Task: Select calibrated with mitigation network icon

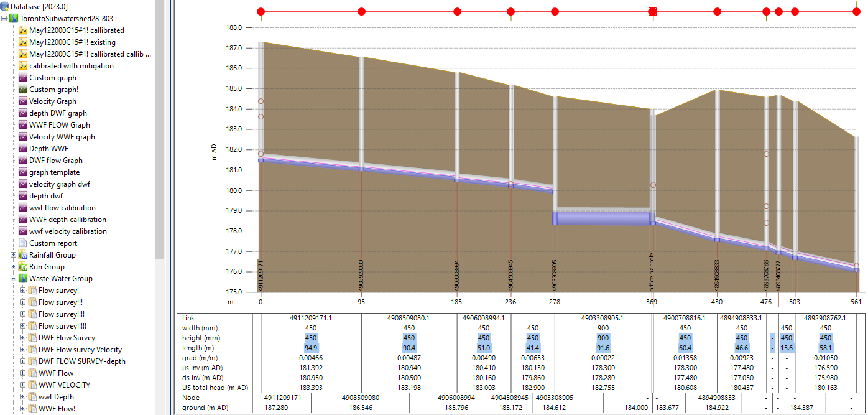Action: coord(23,66)
